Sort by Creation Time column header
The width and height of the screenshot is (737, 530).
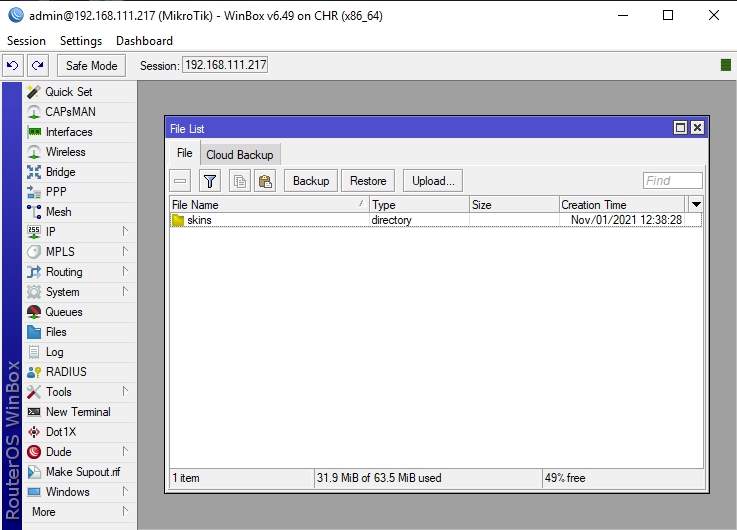[x=622, y=205]
